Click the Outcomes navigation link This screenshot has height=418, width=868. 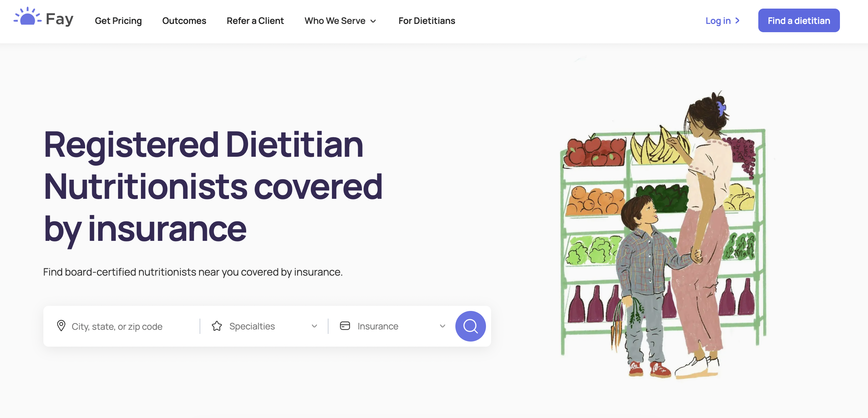point(184,20)
